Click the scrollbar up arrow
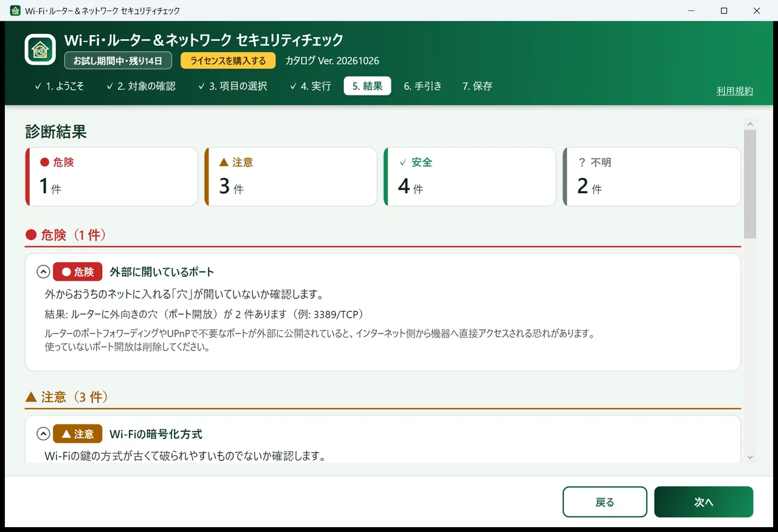This screenshot has width=778, height=532. pos(750,124)
